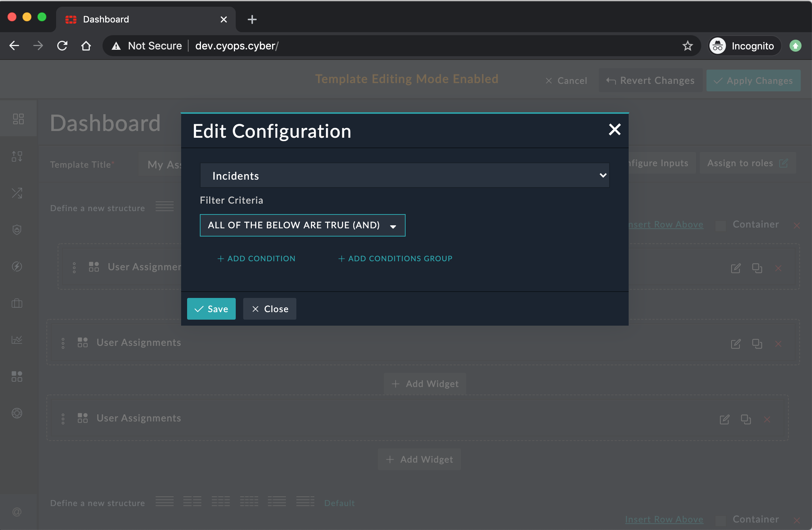Click Add Condition link

tap(256, 259)
